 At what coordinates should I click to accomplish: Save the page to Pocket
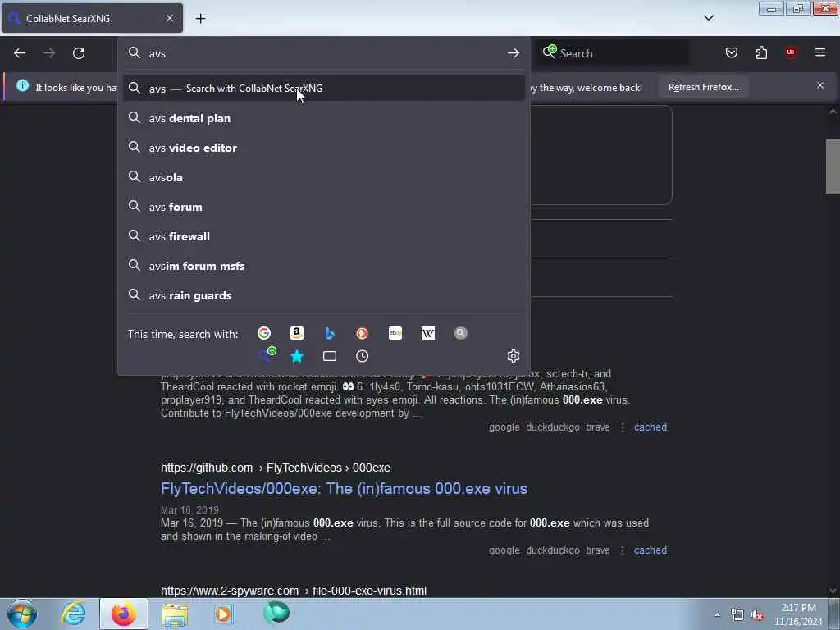click(x=732, y=52)
